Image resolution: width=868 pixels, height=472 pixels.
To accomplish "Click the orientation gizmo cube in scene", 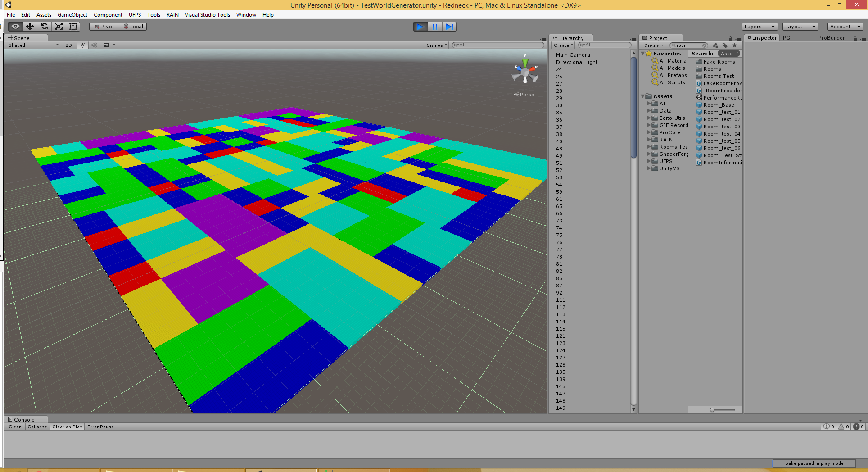I will (525, 72).
